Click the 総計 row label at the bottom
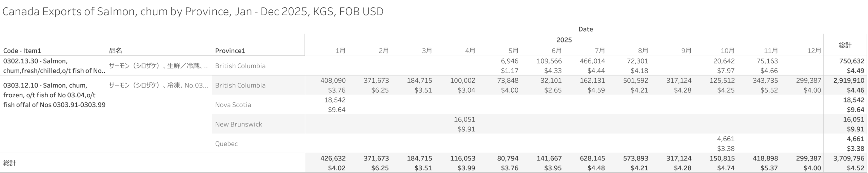This screenshot has width=868, height=173. [9, 163]
